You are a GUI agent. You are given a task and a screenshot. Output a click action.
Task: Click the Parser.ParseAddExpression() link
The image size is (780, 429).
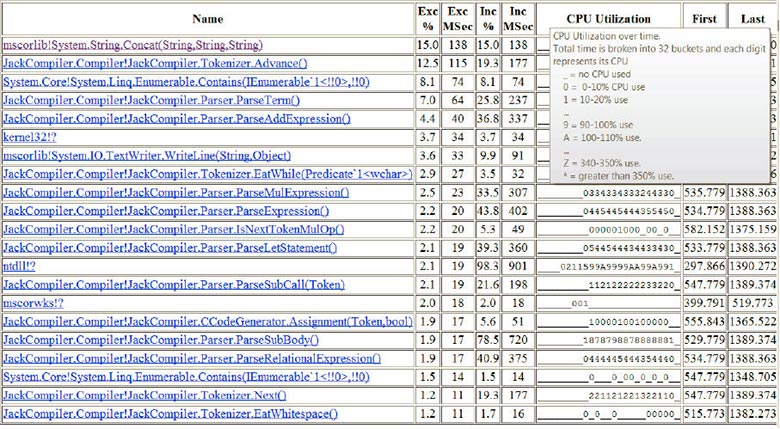177,118
